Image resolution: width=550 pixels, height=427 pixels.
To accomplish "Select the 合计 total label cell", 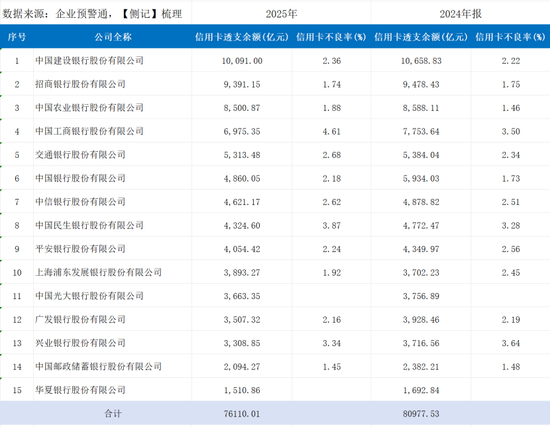I will coord(113,413).
